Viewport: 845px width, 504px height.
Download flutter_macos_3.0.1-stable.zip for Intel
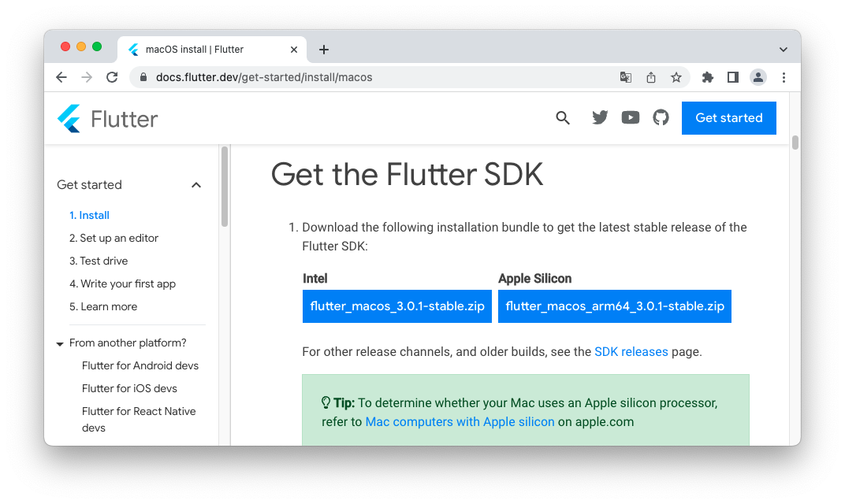pyautogui.click(x=397, y=306)
